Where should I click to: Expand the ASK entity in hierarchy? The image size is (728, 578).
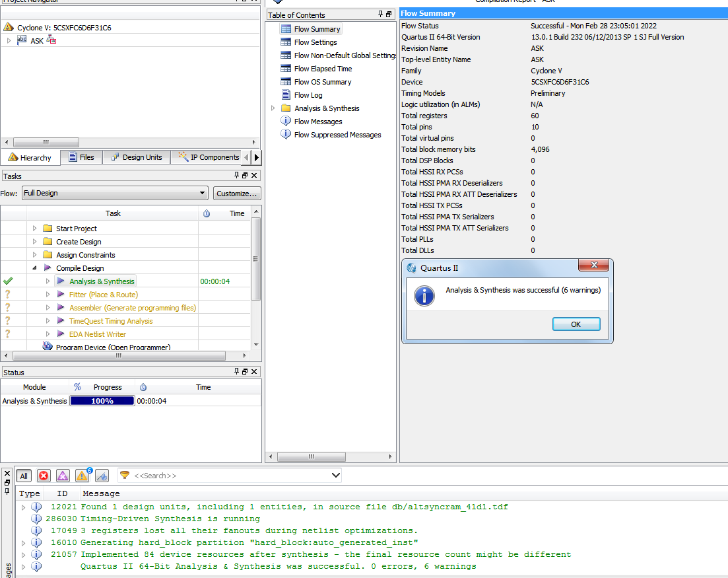[9, 41]
